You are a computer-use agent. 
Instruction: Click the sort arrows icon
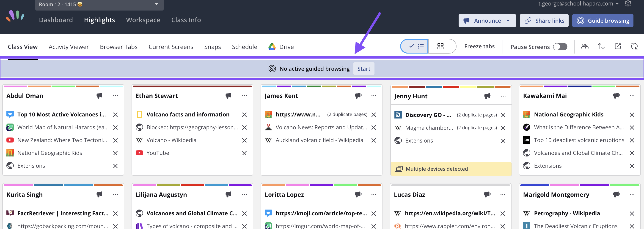[x=601, y=46]
